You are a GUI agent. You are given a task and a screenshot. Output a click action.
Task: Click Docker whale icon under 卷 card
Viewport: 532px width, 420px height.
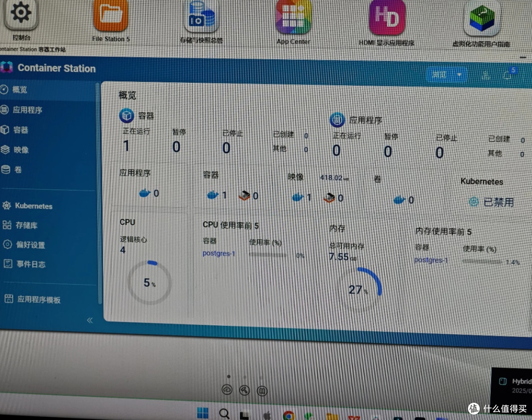click(x=399, y=200)
